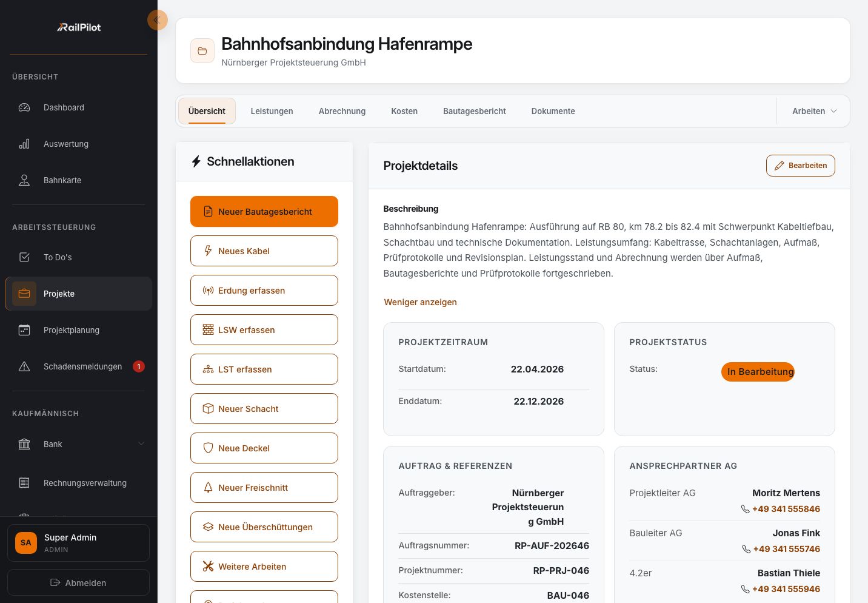Click the Auftragsnummer value RP-AUF-202646

point(552,545)
